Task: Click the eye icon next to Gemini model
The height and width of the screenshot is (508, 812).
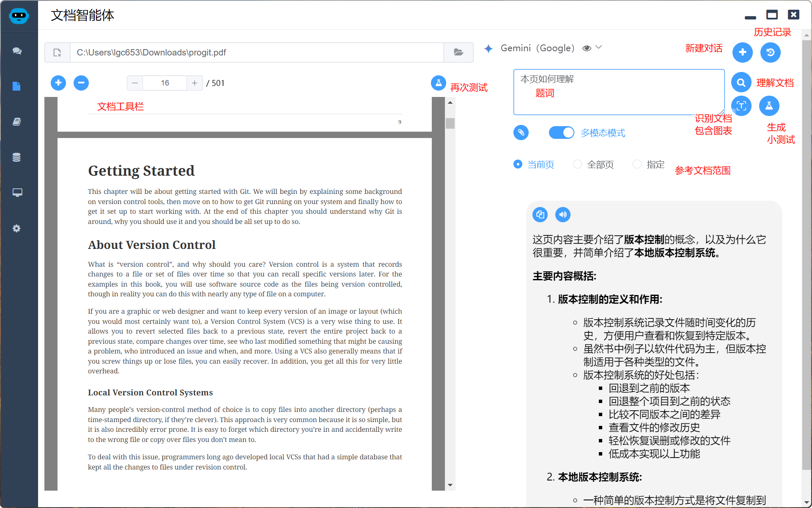Action: click(587, 48)
